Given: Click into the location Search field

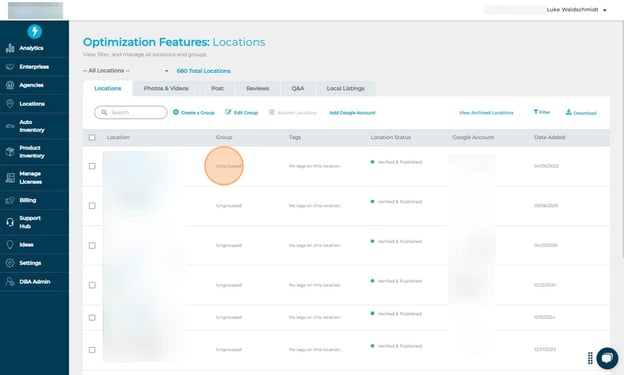Looking at the screenshot, I should pos(131,113).
